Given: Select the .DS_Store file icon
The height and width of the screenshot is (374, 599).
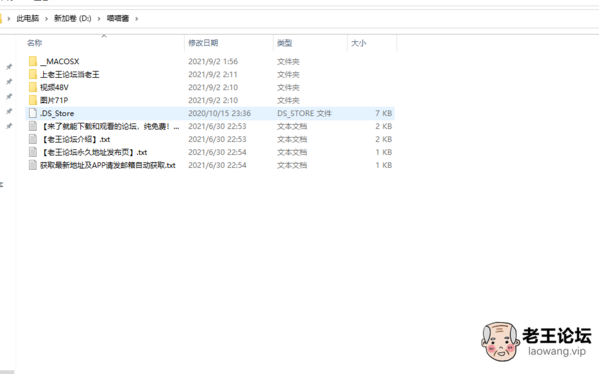Looking at the screenshot, I should (x=33, y=113).
